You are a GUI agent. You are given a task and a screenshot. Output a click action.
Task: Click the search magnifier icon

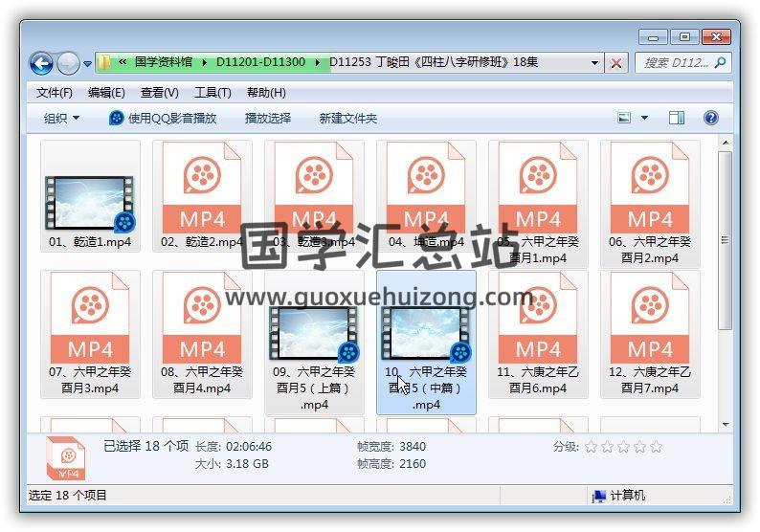(720, 63)
